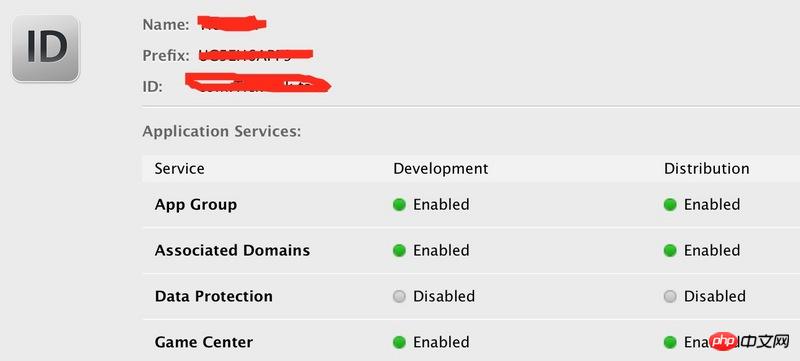Click the redacted Name field value
The width and height of the screenshot is (800, 361).
click(x=232, y=23)
